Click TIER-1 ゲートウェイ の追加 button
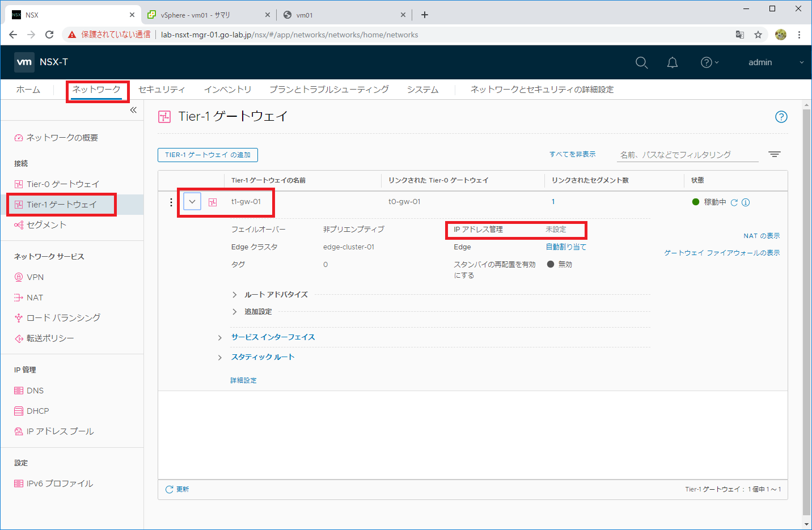 pos(208,155)
